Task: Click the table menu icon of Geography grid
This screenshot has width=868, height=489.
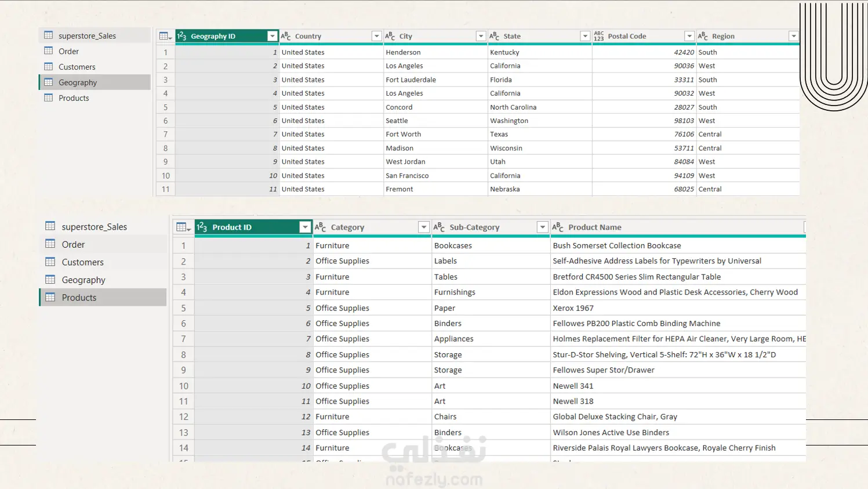Action: coord(165,36)
